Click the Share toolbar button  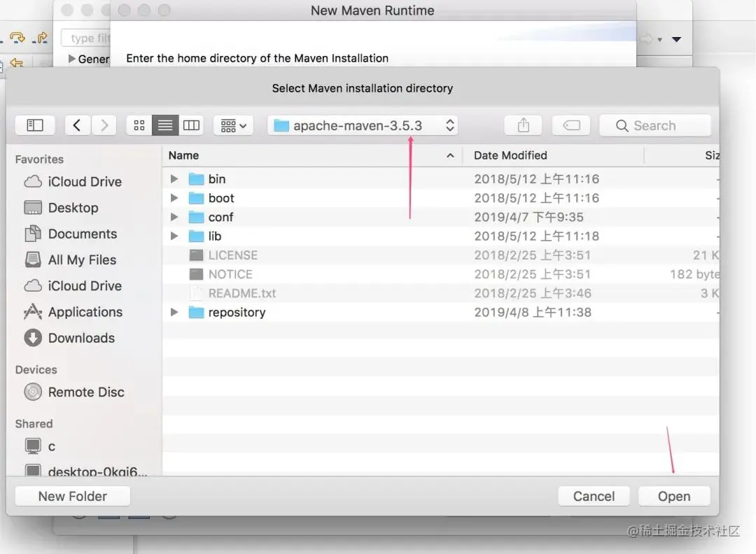523,126
